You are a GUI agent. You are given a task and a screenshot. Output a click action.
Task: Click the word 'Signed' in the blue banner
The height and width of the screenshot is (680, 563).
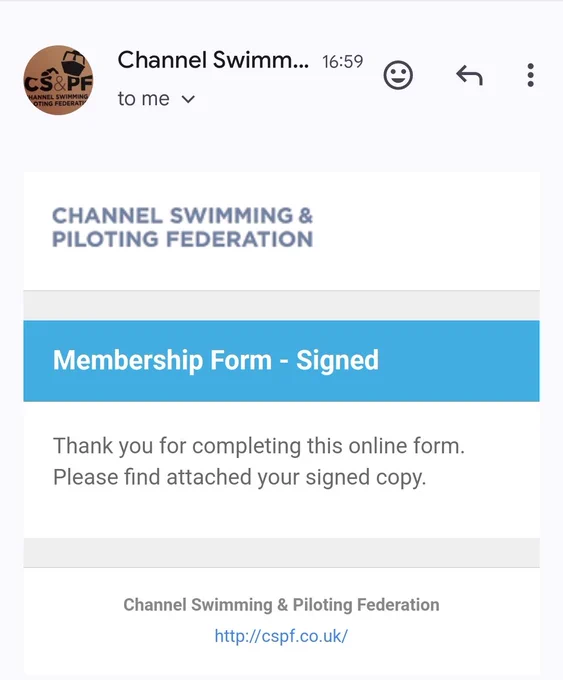[x=337, y=361]
